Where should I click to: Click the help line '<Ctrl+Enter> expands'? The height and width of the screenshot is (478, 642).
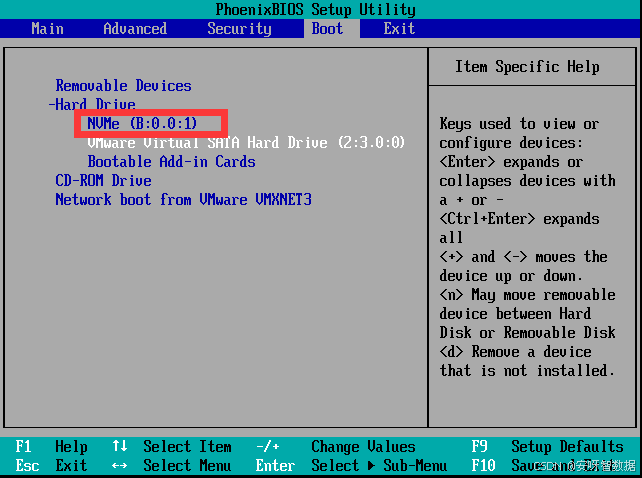point(519,218)
